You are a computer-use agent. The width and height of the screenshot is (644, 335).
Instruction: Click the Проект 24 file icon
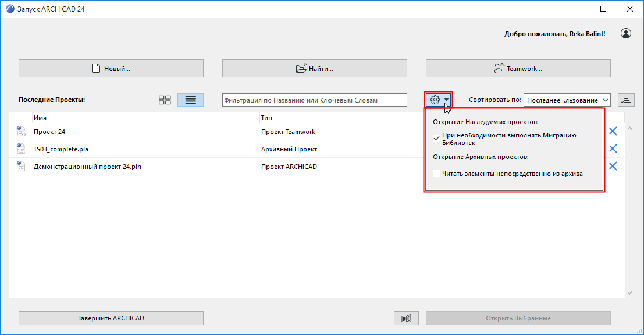tap(20, 131)
